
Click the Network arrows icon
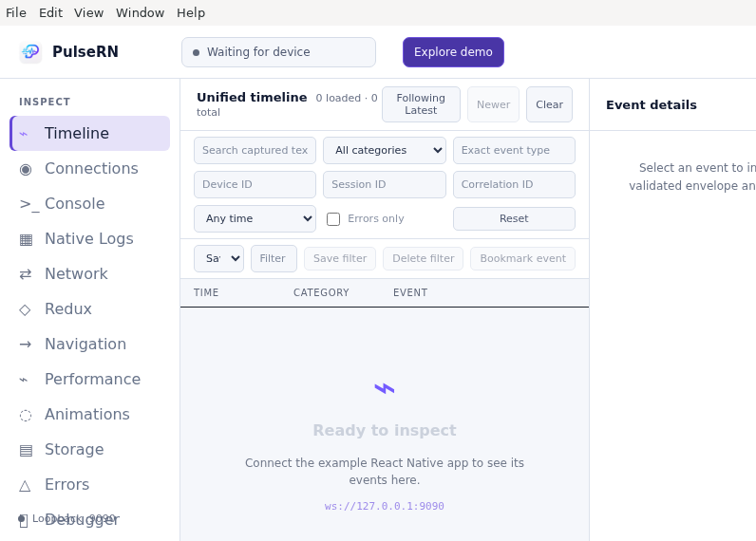tap(26, 274)
